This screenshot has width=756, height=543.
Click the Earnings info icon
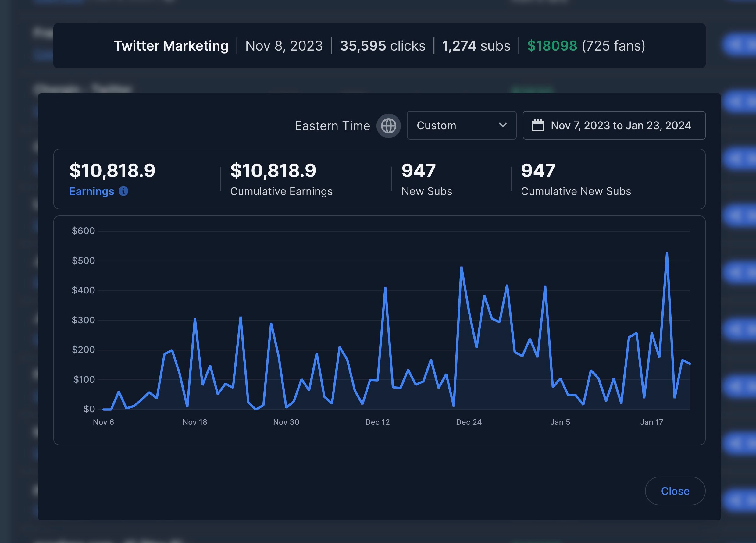pos(123,191)
